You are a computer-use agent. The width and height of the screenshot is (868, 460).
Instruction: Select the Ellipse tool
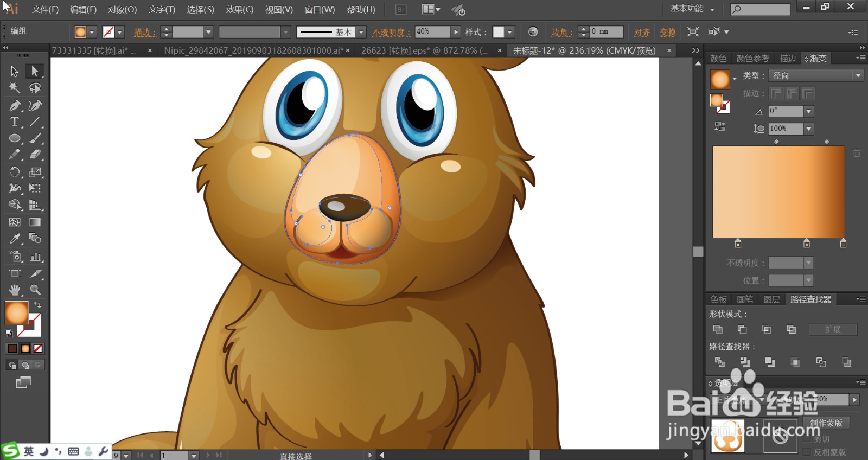15,138
